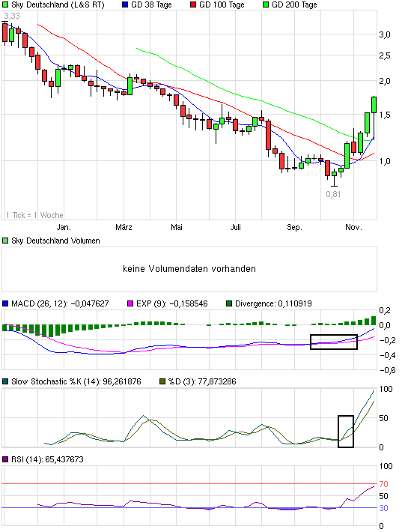Click the MACD axis value -0,6
408x532 pixels.
(x=387, y=370)
